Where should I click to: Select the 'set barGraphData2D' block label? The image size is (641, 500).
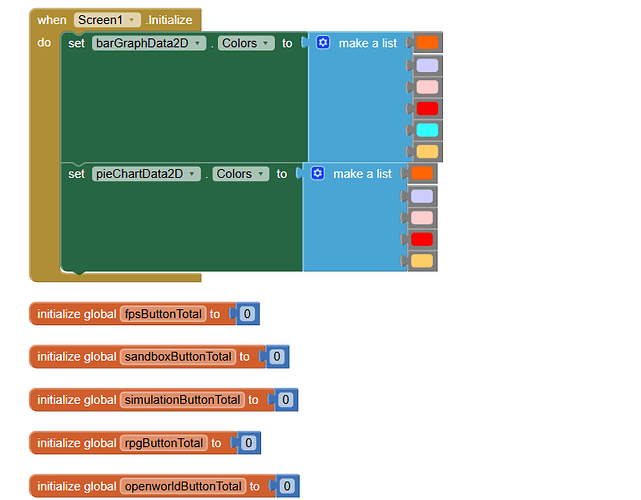(x=76, y=43)
